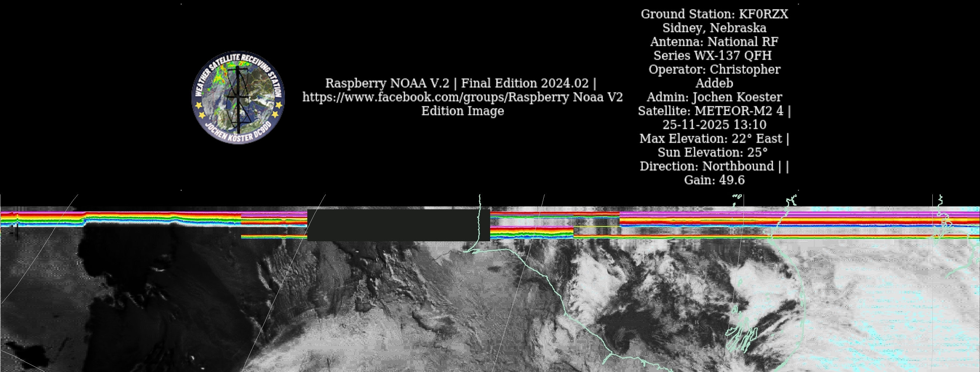Select the 'Sidney, Nebraska' location text
Image resolution: width=980 pixels, height=372 pixels.
(714, 28)
